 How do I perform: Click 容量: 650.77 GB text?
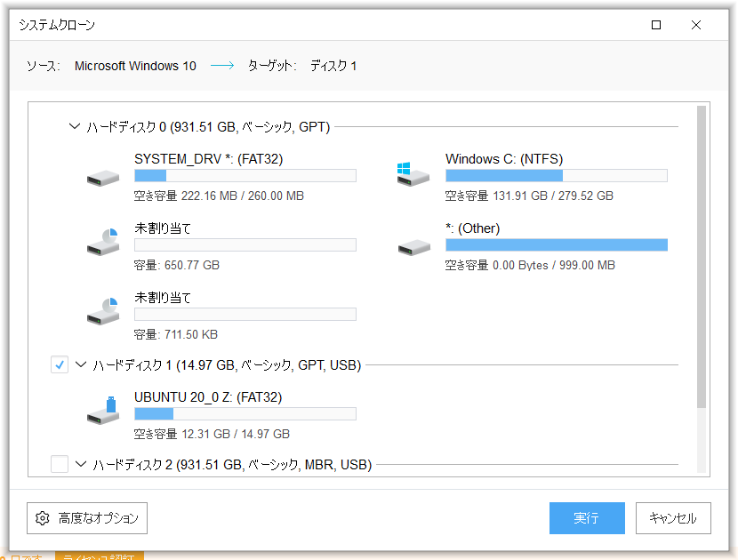pos(177,265)
